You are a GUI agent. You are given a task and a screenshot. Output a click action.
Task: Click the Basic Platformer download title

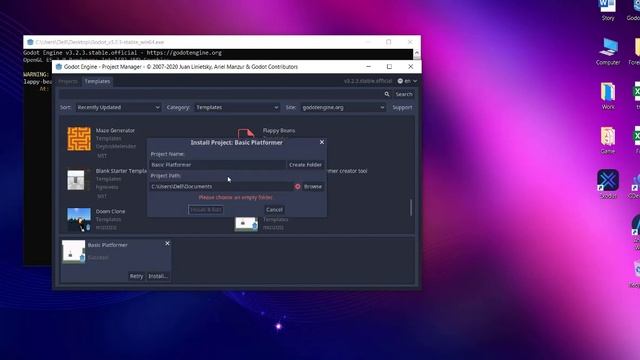tap(108, 245)
